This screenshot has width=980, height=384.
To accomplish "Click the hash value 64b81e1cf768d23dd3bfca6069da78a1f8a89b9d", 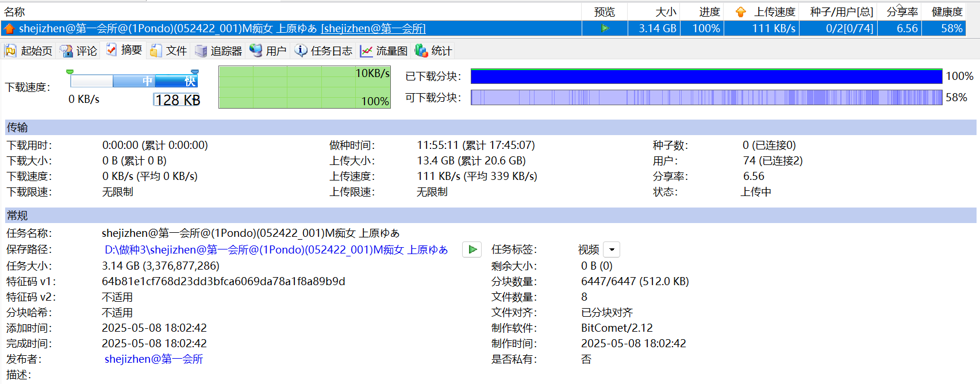I will 224,282.
